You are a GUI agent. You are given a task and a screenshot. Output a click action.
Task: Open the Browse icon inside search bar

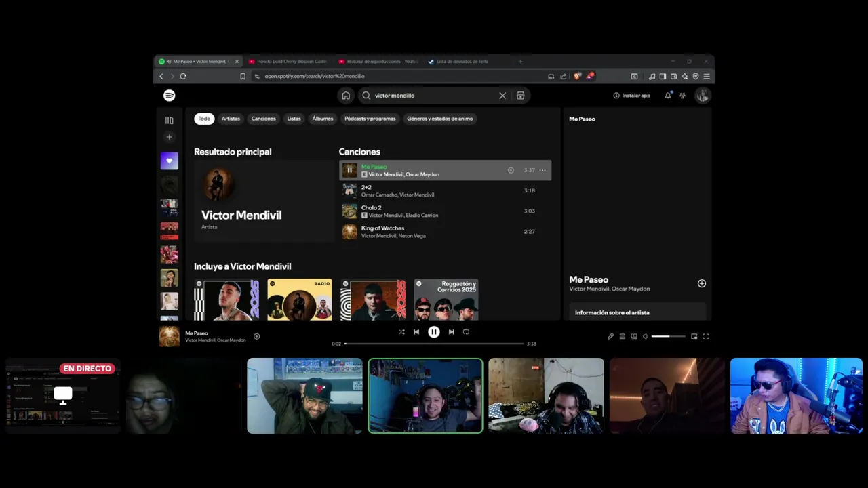click(520, 96)
